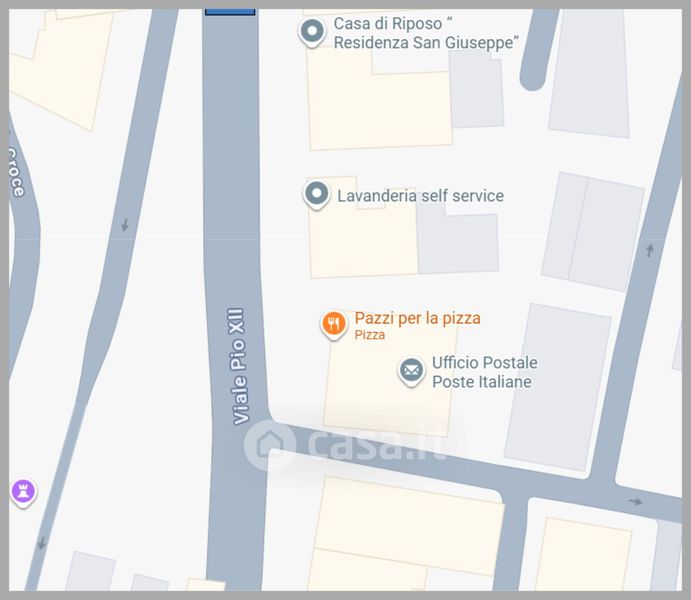Select the Lavanderia self service pin icon

tap(316, 194)
